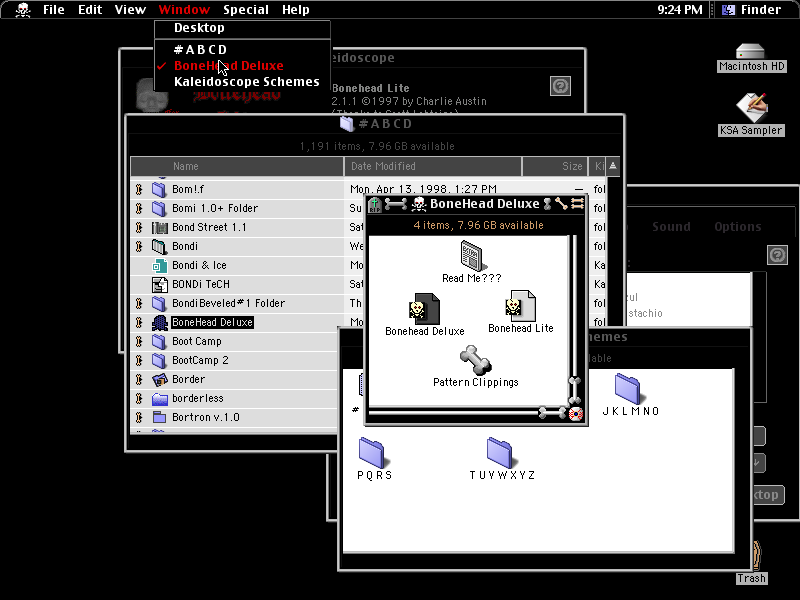Click the teal Bondi & Ice file icon
800x600 pixels.
(x=160, y=265)
